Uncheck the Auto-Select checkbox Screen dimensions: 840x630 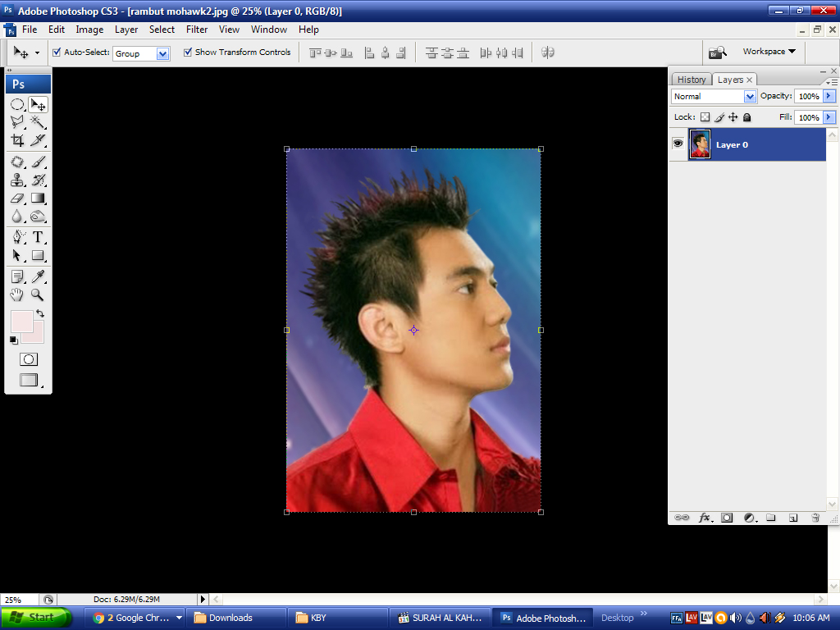(55, 52)
